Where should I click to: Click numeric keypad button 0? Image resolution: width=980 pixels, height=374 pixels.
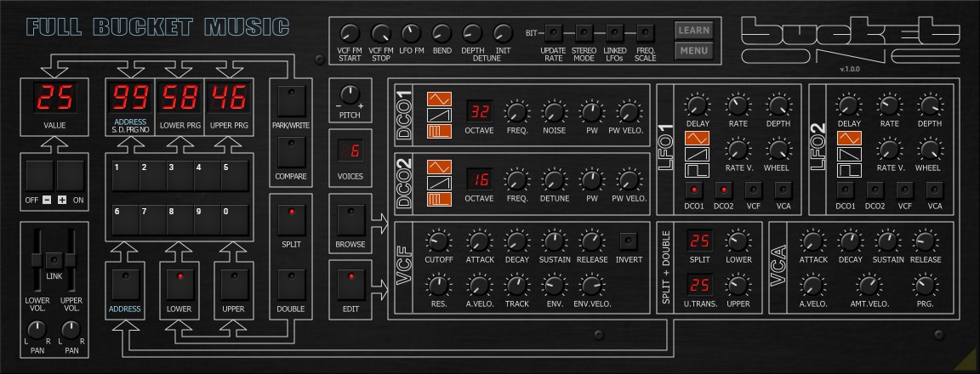(235, 220)
